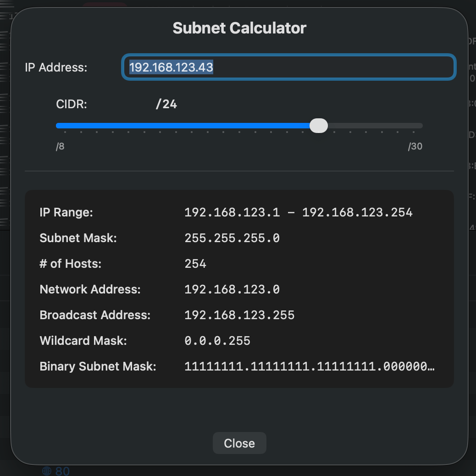The image size is (476, 476).
Task: Click the Broadcast Address value 192.168.123.255
Action: tap(239, 315)
